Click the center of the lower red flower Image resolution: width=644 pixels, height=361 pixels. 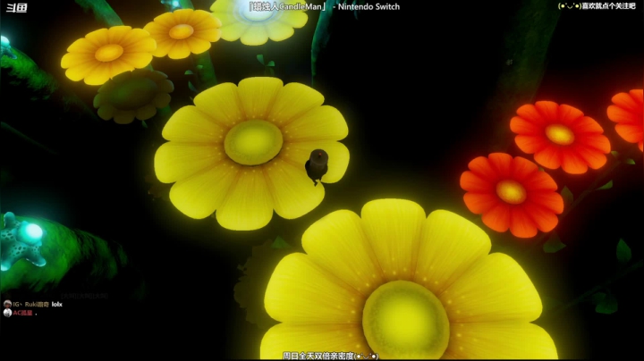pyautogui.click(x=511, y=191)
